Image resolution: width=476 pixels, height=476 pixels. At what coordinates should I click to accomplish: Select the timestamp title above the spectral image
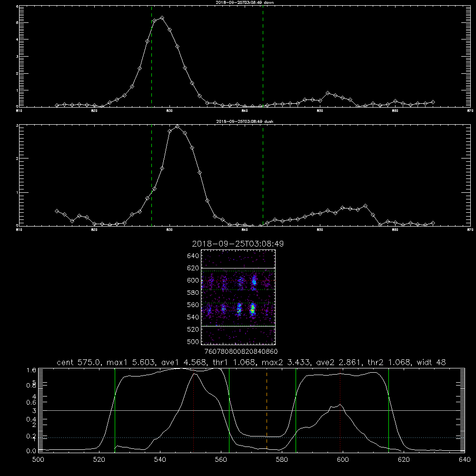pyautogui.click(x=238, y=244)
